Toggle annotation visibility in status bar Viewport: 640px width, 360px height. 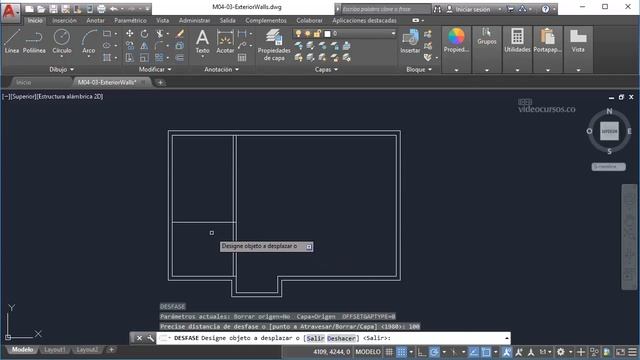[x=507, y=352]
